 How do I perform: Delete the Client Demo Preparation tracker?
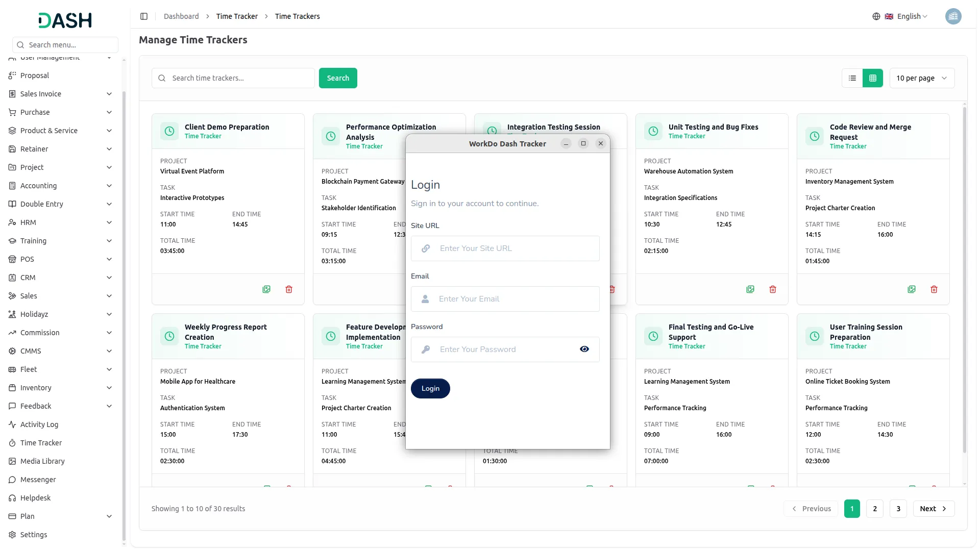[x=289, y=289]
